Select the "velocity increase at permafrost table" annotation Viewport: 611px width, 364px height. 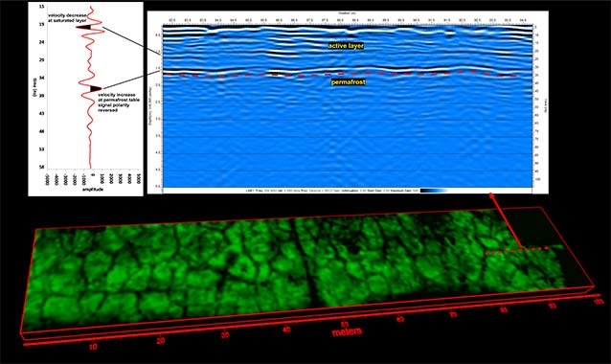click(119, 102)
